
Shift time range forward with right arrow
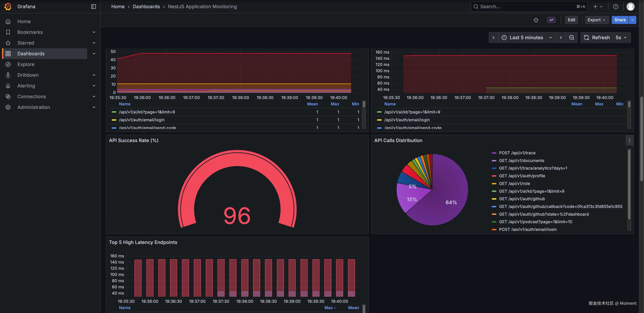tap(561, 38)
